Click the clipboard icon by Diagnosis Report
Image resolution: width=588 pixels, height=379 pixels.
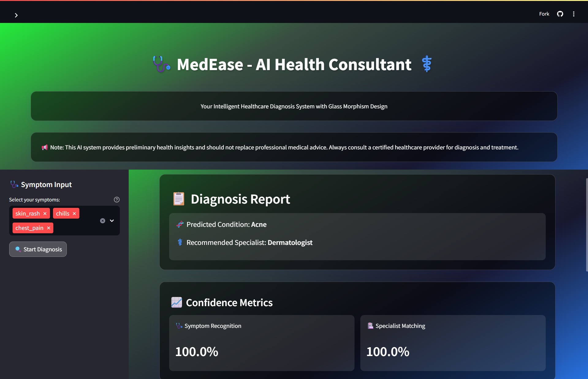(179, 199)
